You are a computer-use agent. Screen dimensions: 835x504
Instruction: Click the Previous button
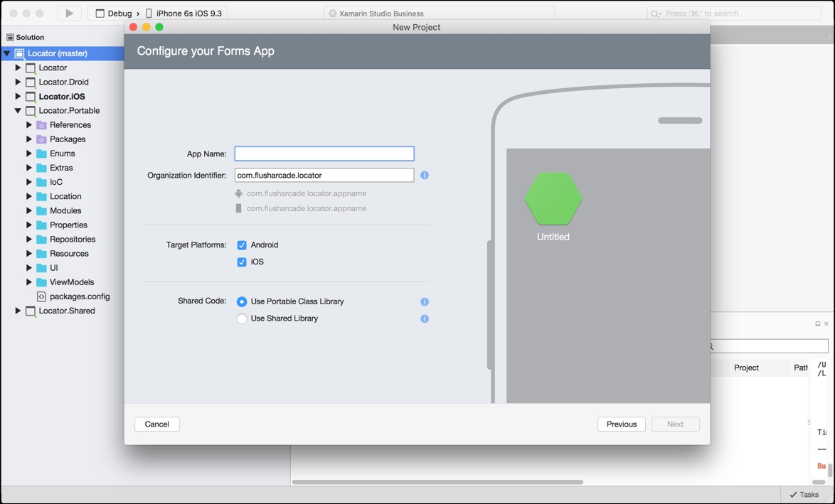point(622,424)
